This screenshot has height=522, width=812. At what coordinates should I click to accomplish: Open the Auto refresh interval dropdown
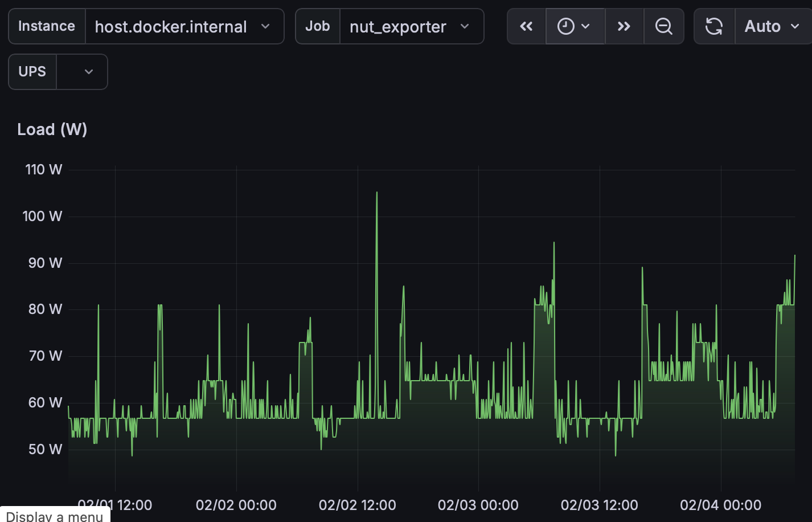coord(773,26)
